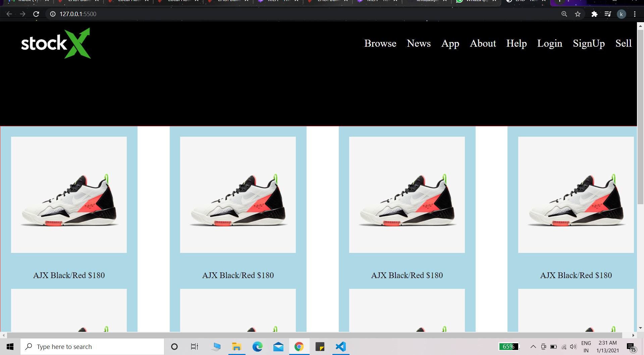This screenshot has width=644, height=355.
Task: Click the horizontal scrollbar right arrow
Action: pos(633,335)
